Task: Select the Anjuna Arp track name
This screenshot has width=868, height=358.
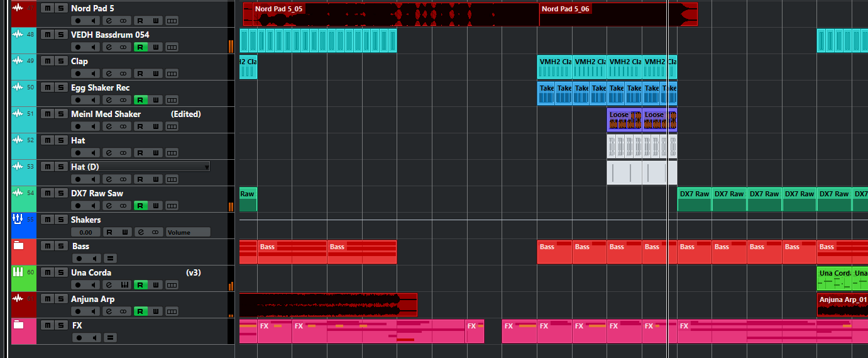Action: (92, 299)
